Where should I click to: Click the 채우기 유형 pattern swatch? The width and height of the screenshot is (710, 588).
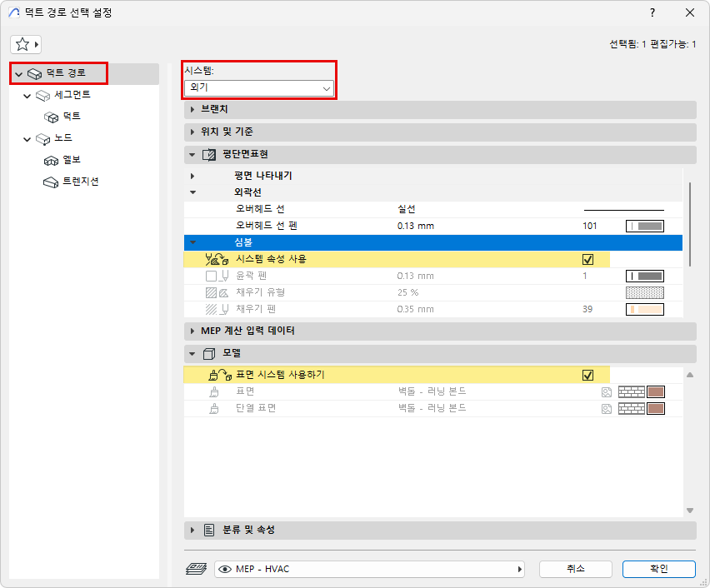[x=645, y=293]
